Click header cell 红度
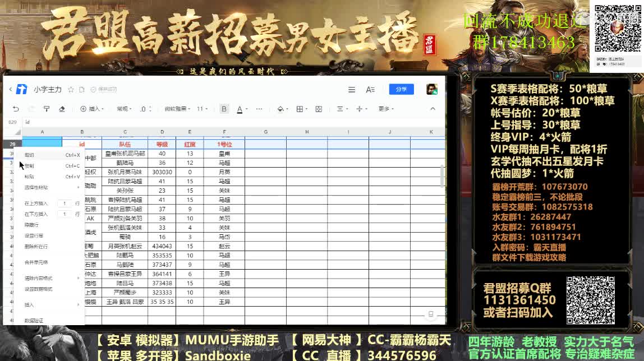This screenshot has height=361, width=644. [190, 145]
